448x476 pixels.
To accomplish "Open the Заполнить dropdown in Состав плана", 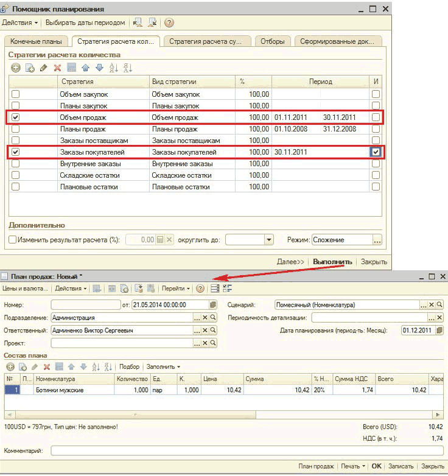I will point(163,366).
